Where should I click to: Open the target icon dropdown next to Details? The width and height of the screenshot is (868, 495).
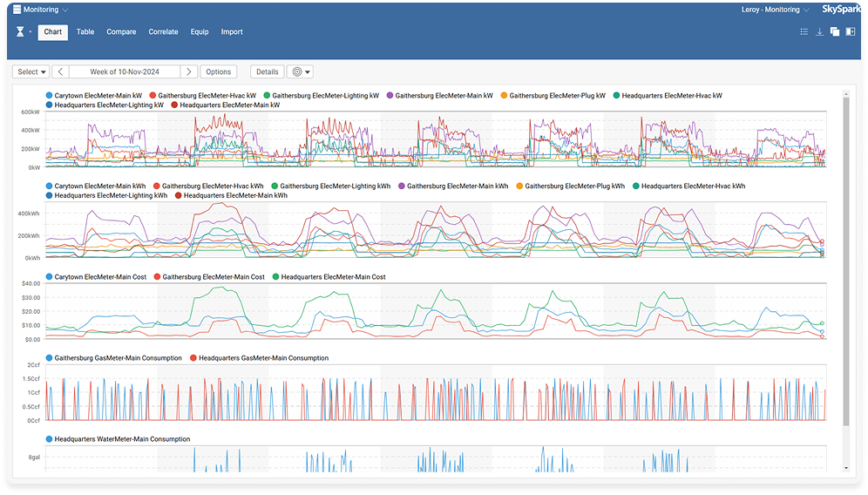click(x=301, y=71)
